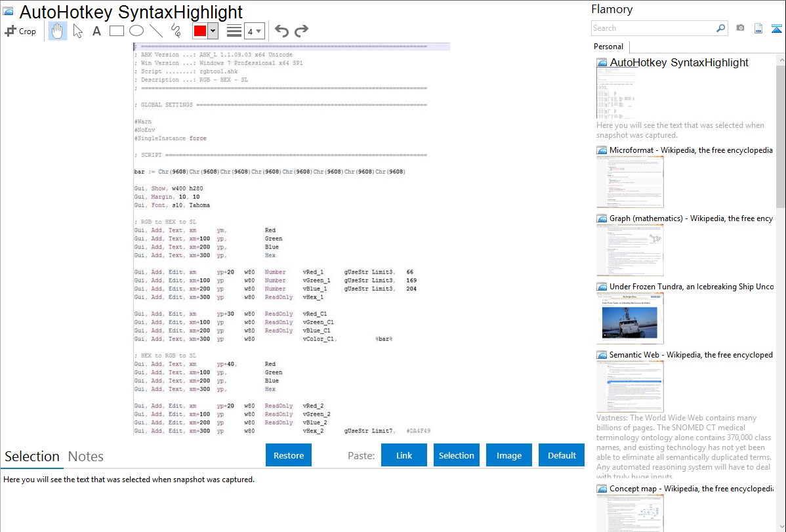Click the Selection paste button

coord(456,455)
